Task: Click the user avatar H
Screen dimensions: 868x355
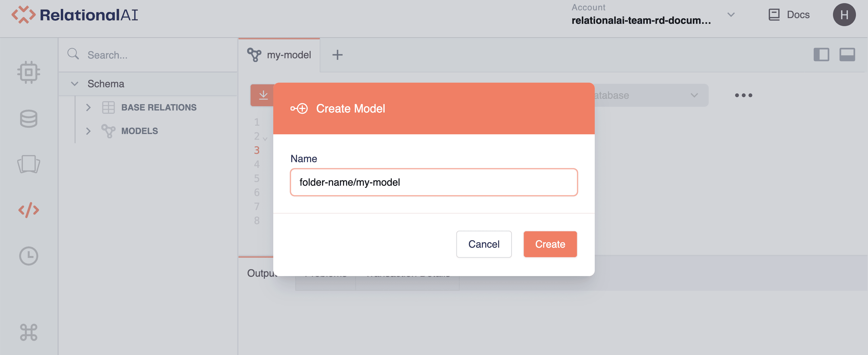Action: (844, 15)
